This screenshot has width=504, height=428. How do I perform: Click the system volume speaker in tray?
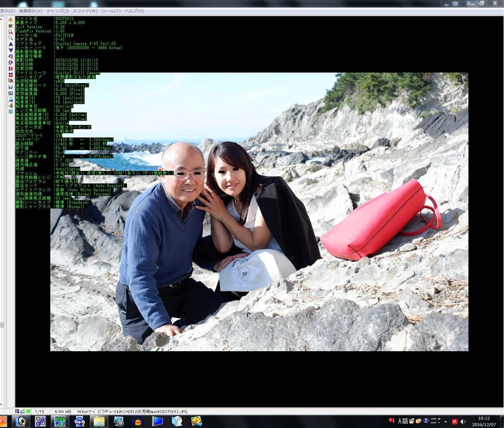click(x=463, y=421)
